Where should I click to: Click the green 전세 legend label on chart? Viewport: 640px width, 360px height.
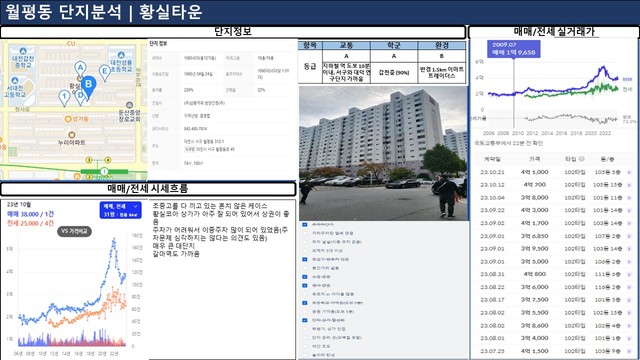click(627, 89)
